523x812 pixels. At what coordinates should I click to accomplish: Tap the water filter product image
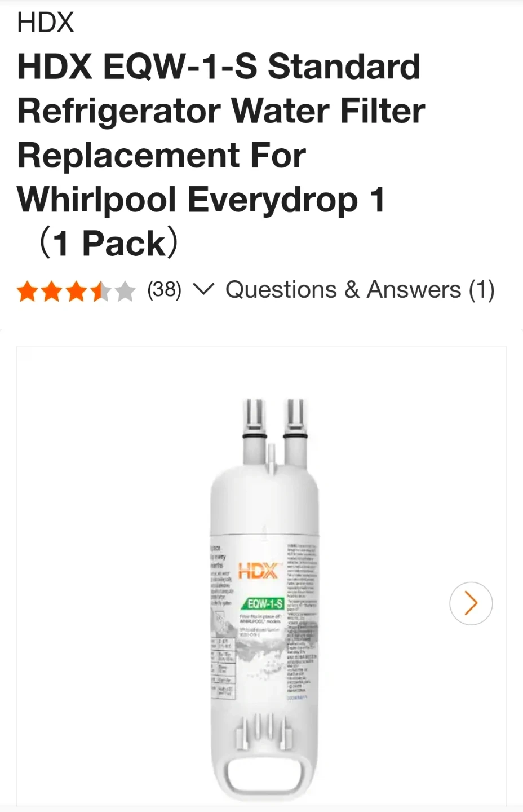pos(264,598)
